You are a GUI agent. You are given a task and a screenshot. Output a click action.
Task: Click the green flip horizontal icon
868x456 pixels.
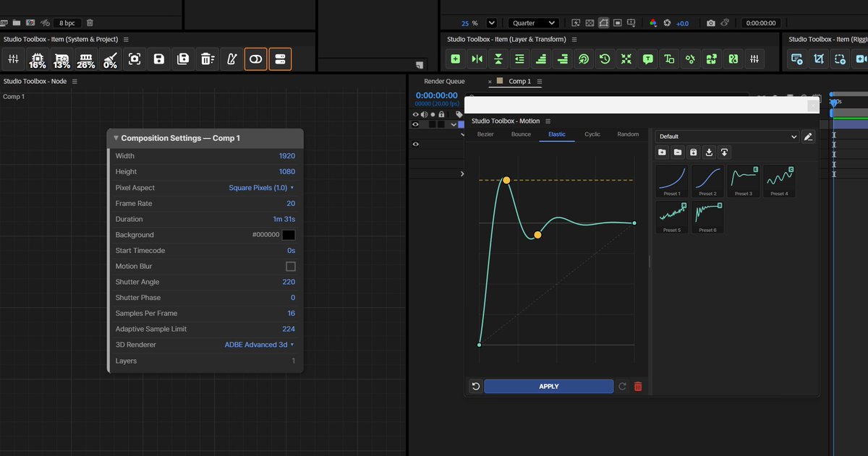tap(477, 59)
